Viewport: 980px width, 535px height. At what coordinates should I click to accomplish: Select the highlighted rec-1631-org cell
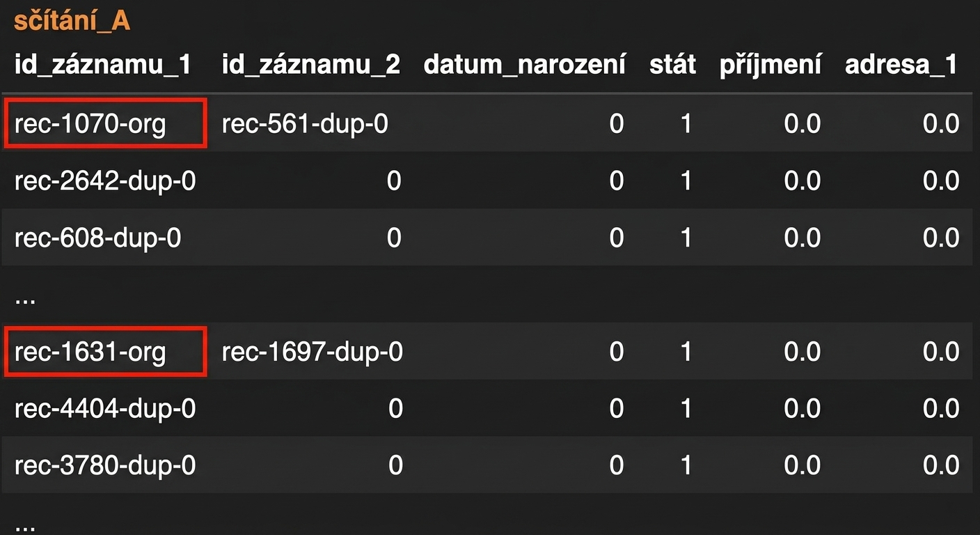[x=106, y=352]
